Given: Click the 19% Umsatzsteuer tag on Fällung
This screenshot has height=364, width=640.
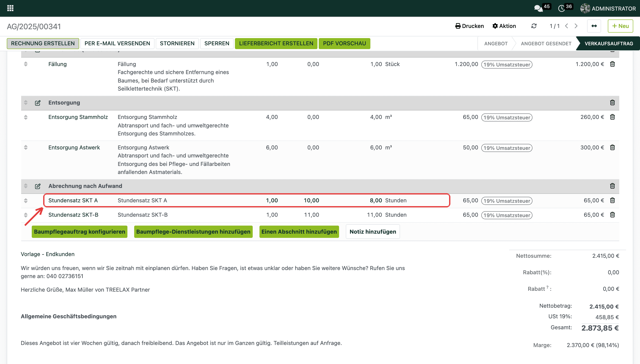Looking at the screenshot, I should (507, 65).
